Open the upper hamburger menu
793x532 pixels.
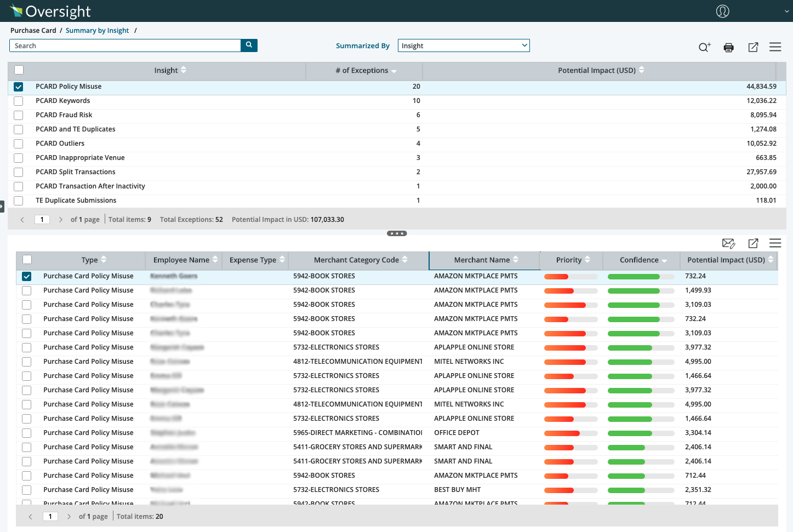[775, 47]
